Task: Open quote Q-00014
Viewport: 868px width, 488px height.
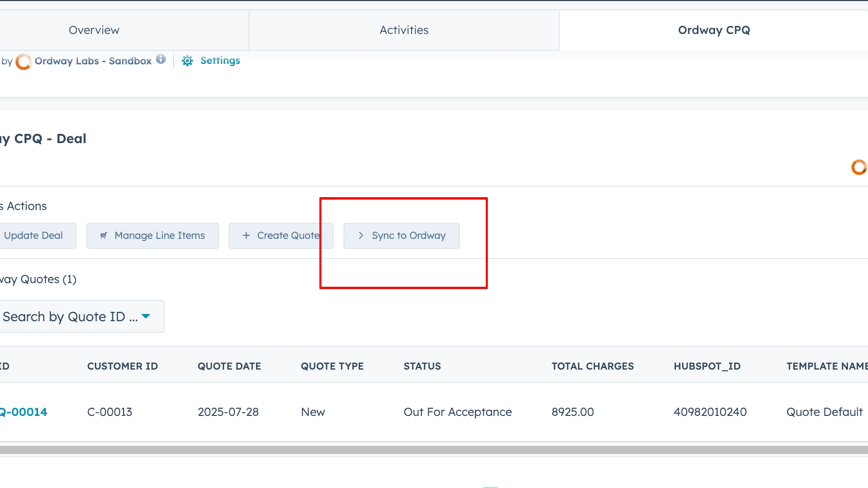Action: (24, 412)
